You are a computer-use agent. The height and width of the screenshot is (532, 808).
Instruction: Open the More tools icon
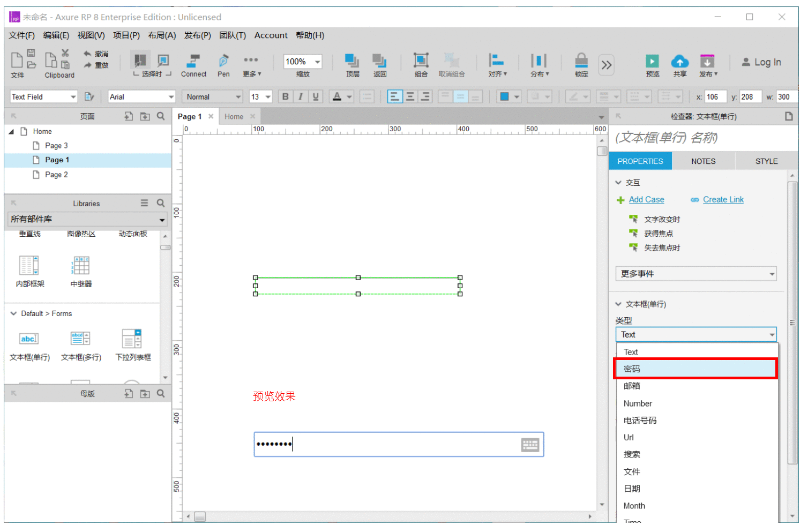coord(251,59)
